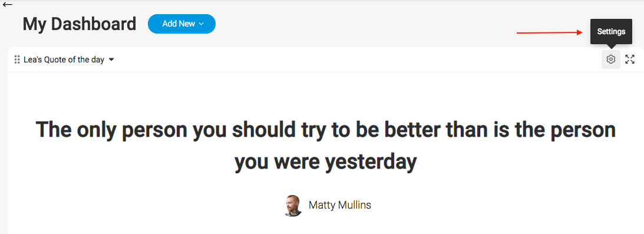This screenshot has width=644, height=234.
Task: Select quote line starting 'The only person'
Action: (x=326, y=129)
